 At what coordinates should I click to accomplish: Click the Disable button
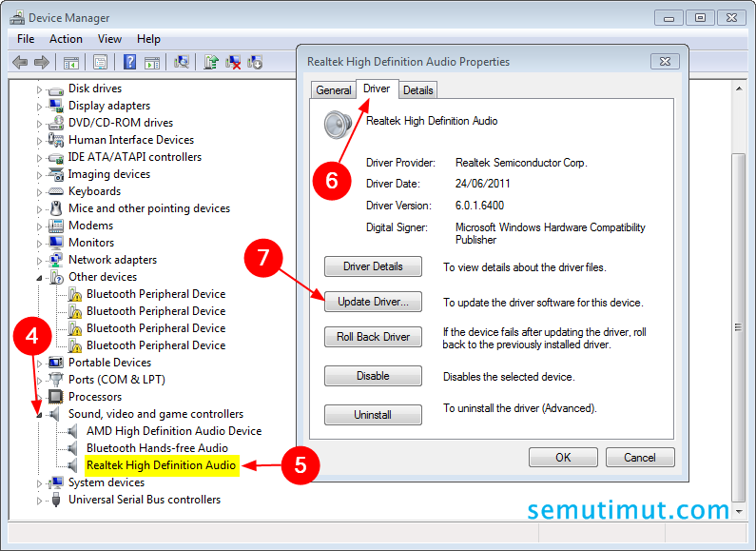(373, 376)
